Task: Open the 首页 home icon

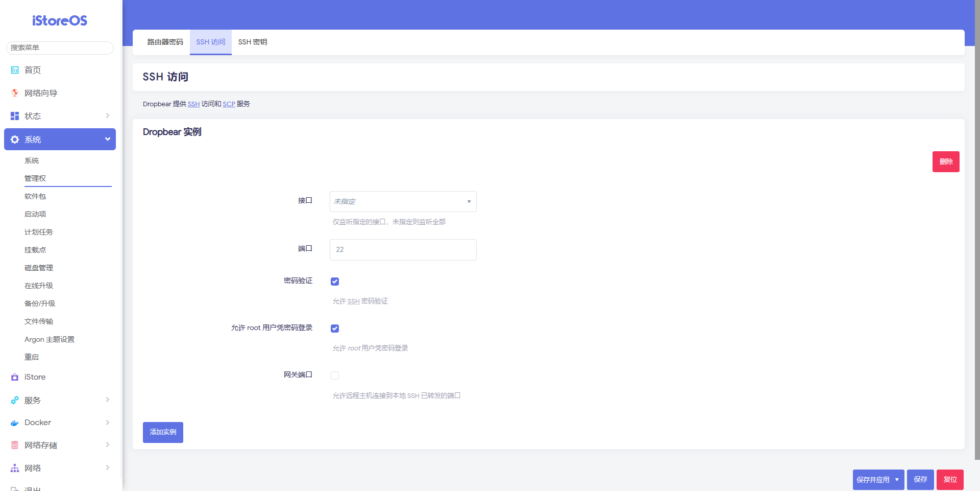Action: tap(15, 70)
